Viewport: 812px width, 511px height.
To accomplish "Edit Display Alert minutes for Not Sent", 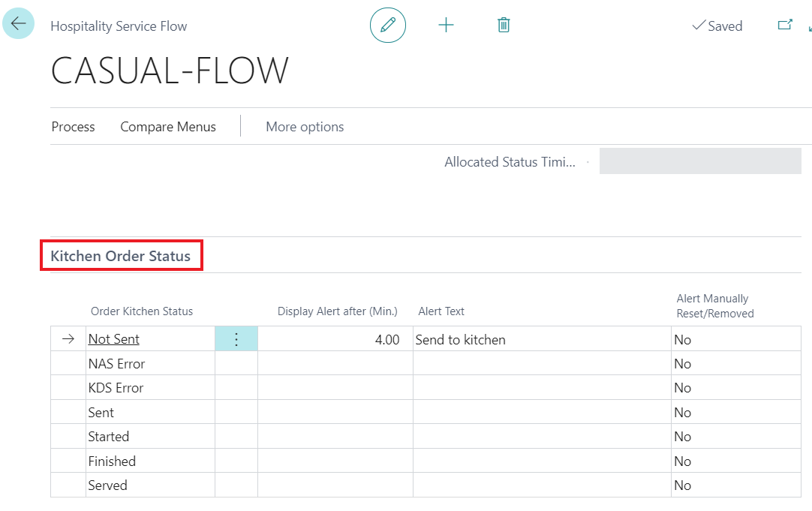I will click(x=335, y=339).
